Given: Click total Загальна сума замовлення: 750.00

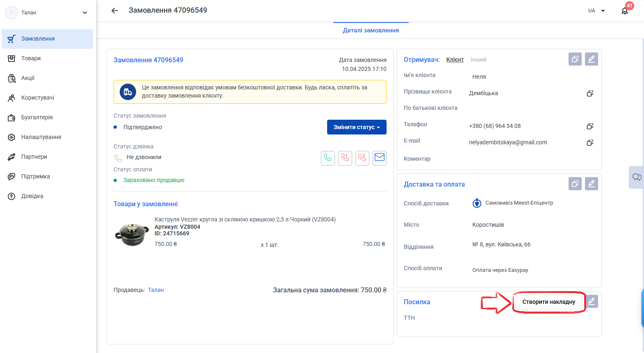Looking at the screenshot, I should pos(330,290).
